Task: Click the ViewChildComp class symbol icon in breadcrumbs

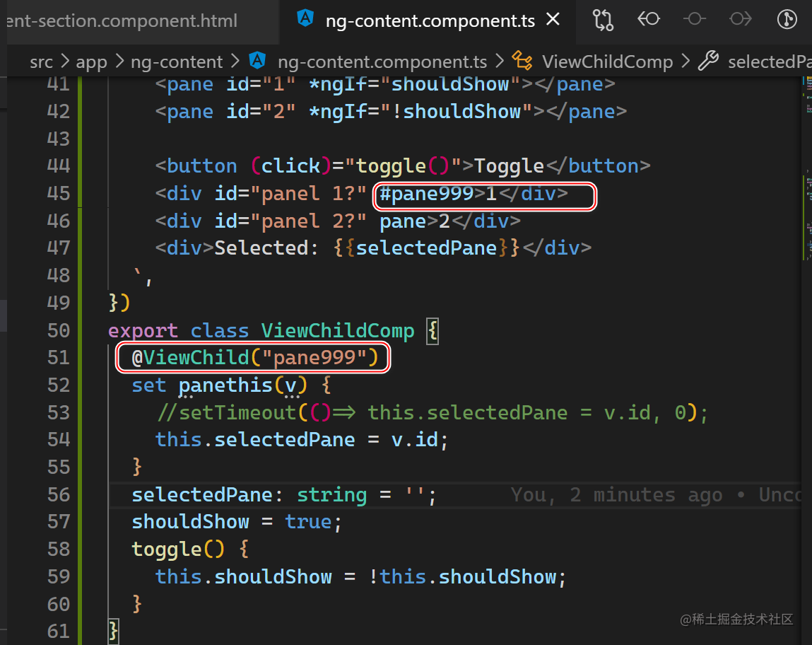Action: coord(522,61)
